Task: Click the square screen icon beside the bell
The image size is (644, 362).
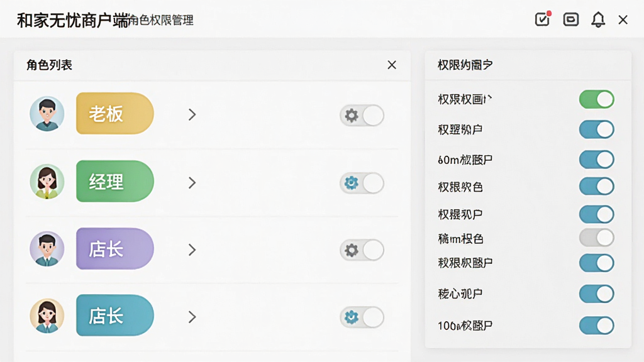Action: [571, 19]
